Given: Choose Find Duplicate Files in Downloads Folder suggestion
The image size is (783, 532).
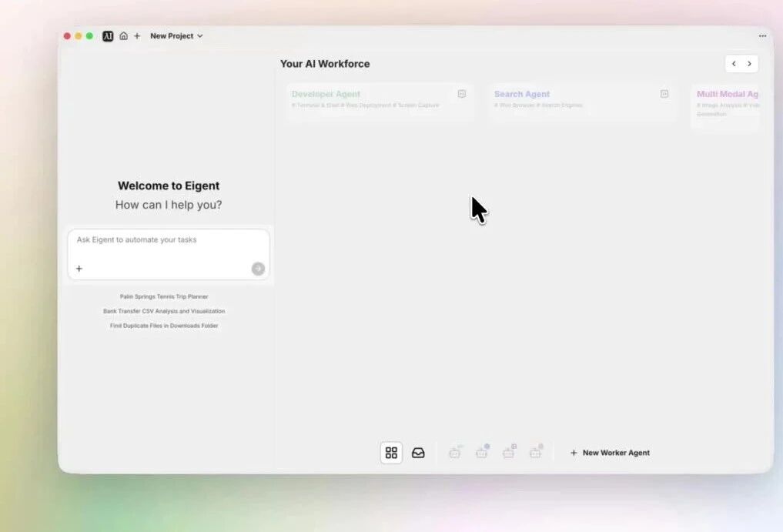Looking at the screenshot, I should [x=164, y=326].
